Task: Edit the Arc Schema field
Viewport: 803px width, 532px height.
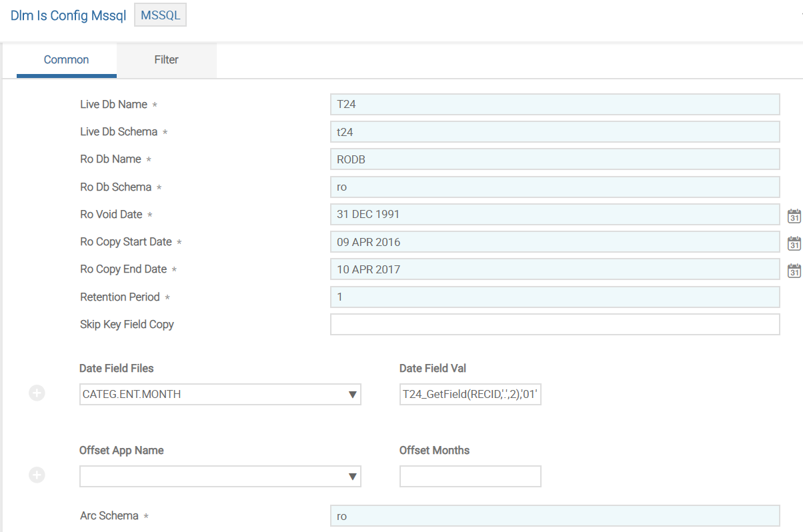Action: coord(554,516)
